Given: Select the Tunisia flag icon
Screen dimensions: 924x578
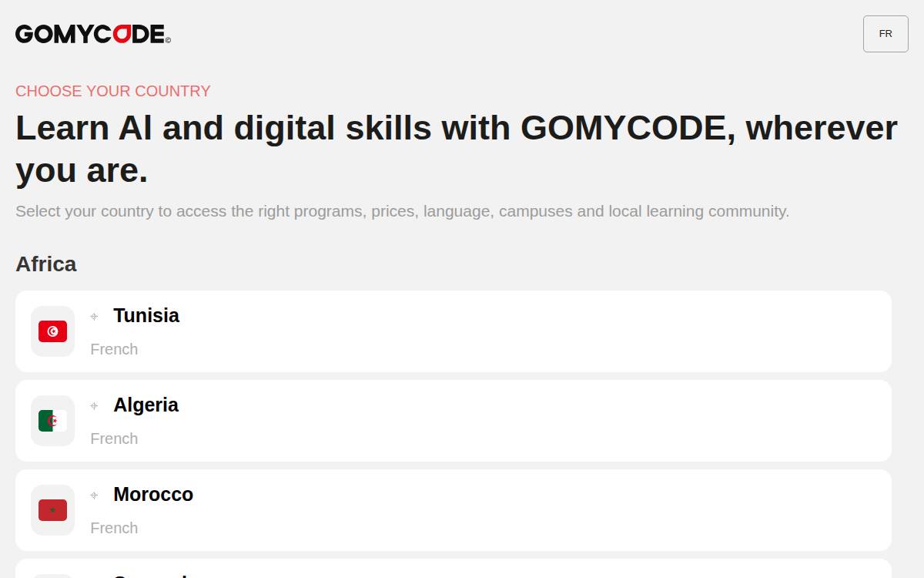Looking at the screenshot, I should click(x=52, y=331).
